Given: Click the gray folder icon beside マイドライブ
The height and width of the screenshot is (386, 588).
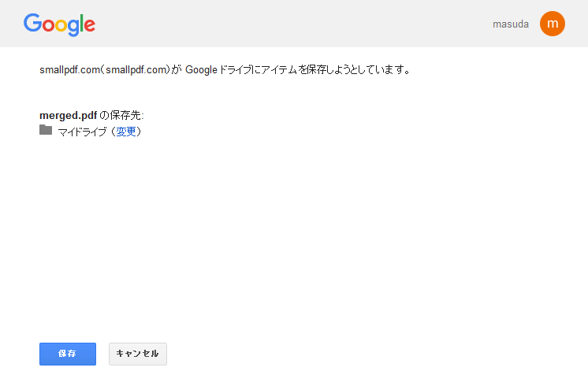Looking at the screenshot, I should (x=46, y=130).
